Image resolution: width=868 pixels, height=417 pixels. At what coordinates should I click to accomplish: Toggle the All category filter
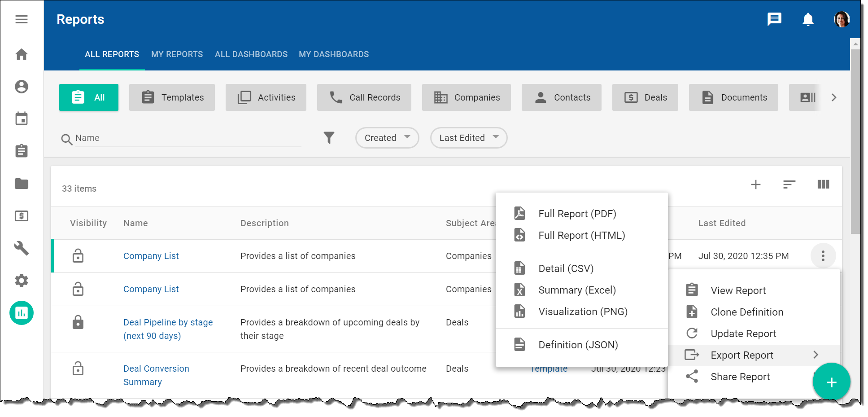coord(89,97)
